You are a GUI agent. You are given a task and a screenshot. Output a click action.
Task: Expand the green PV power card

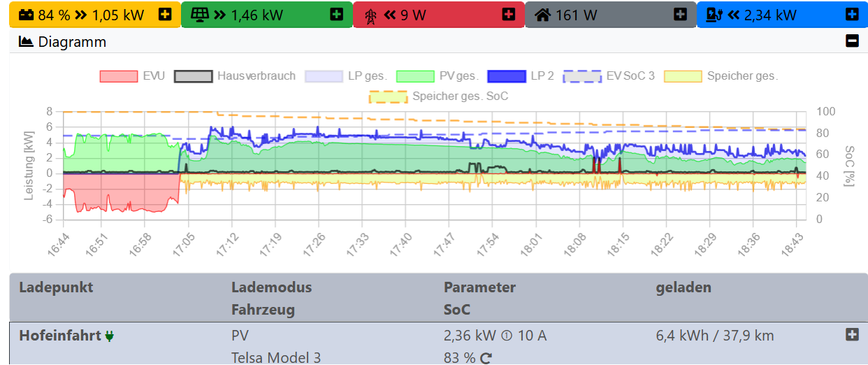click(337, 14)
